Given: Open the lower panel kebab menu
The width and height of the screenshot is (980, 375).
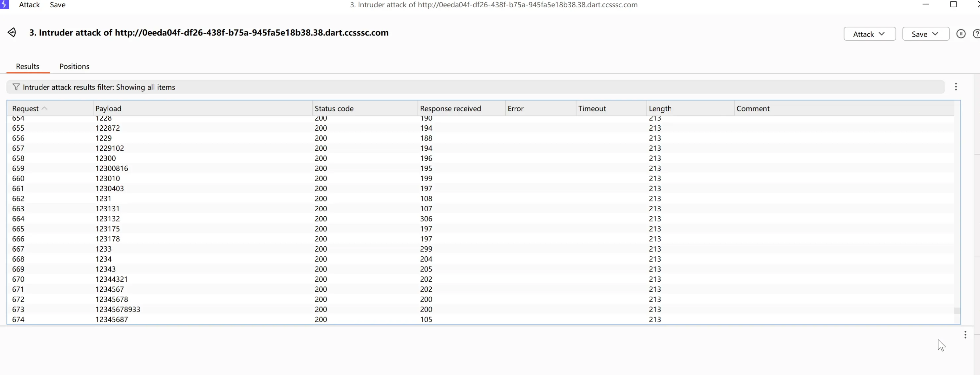Looking at the screenshot, I should point(965,335).
